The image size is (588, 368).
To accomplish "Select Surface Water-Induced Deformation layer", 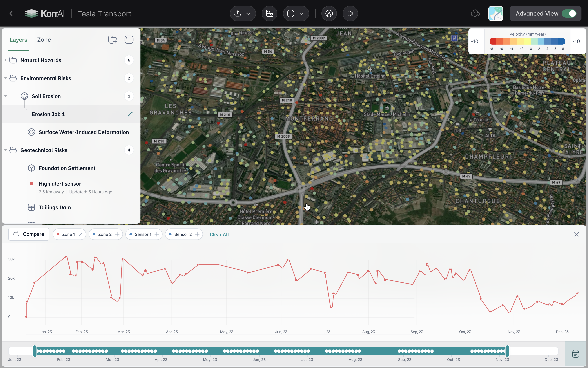I will (84, 132).
